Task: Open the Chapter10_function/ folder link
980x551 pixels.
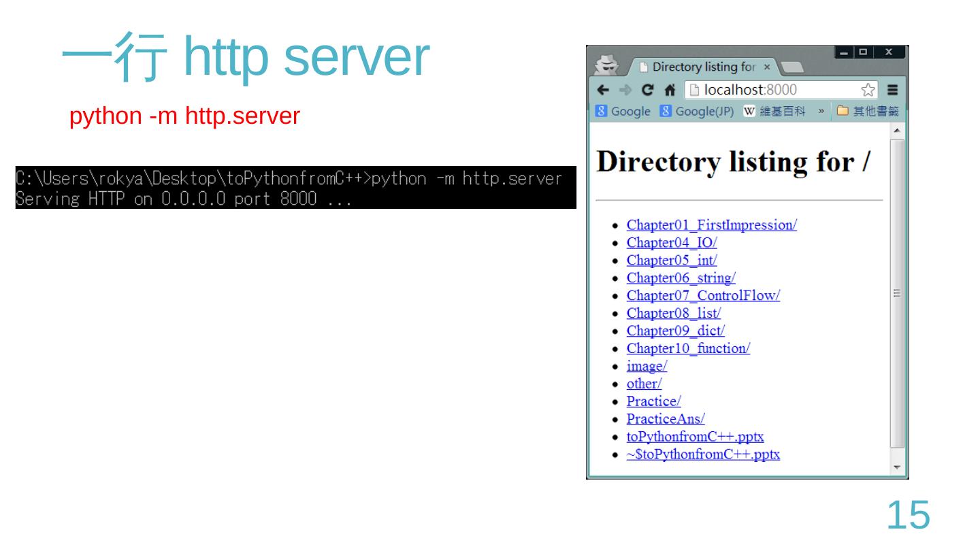Action: click(x=688, y=349)
